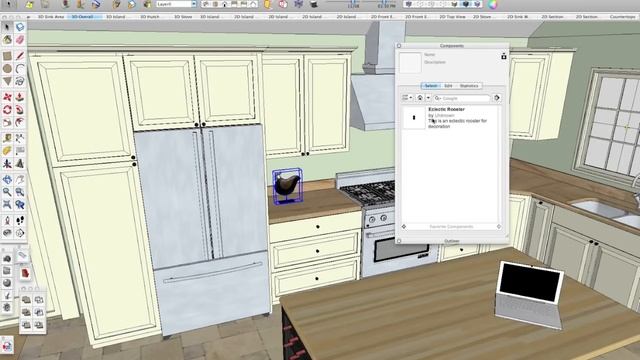The height and width of the screenshot is (360, 640).
Task: Choose the Make Component tool
Action: point(20,27)
